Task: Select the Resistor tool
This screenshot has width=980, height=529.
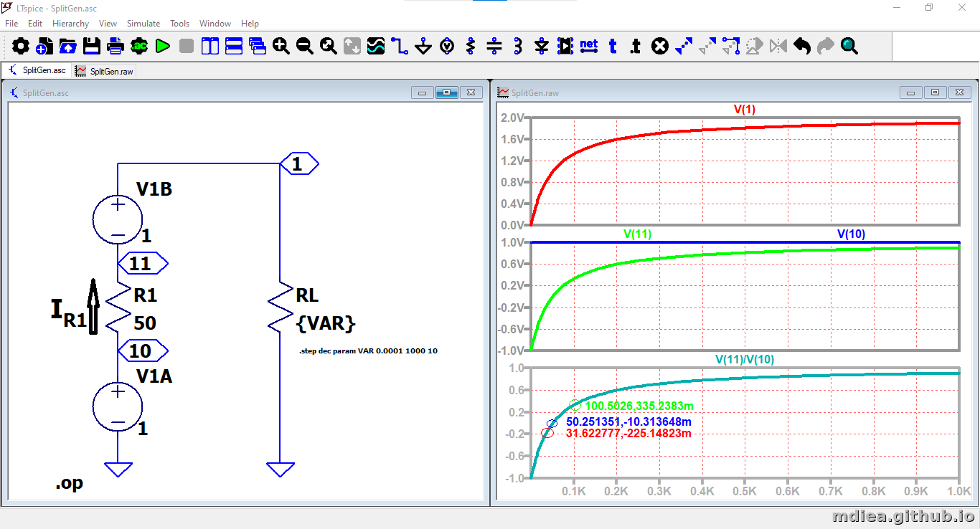Action: coord(471,47)
